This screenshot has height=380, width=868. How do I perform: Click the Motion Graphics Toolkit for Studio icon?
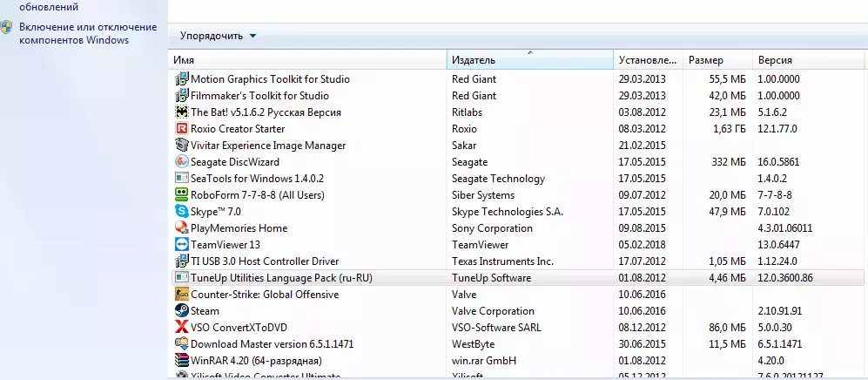182,78
